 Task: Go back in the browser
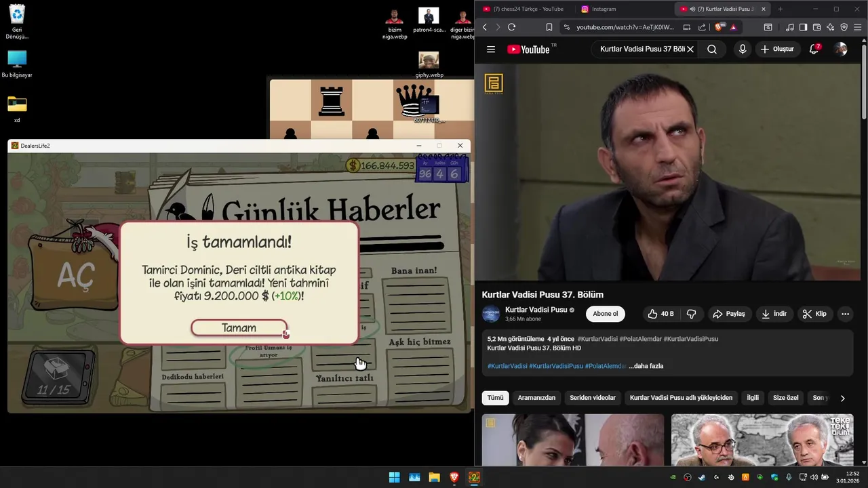[x=484, y=27]
